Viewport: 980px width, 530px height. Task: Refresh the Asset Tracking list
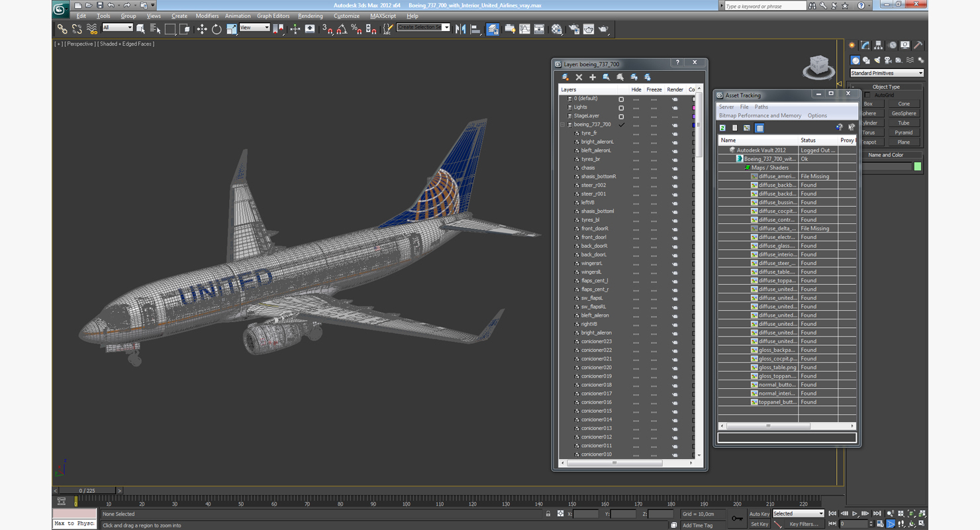[x=722, y=128]
